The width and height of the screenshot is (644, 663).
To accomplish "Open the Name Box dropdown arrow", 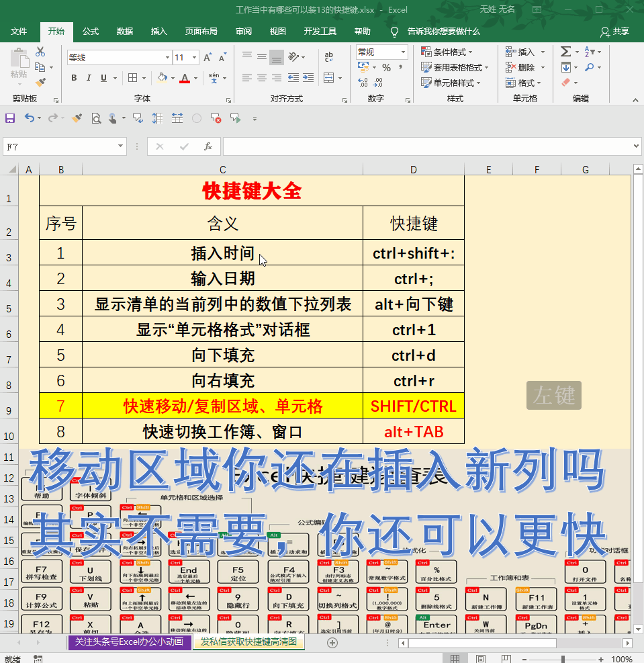I will pyautogui.click(x=120, y=146).
